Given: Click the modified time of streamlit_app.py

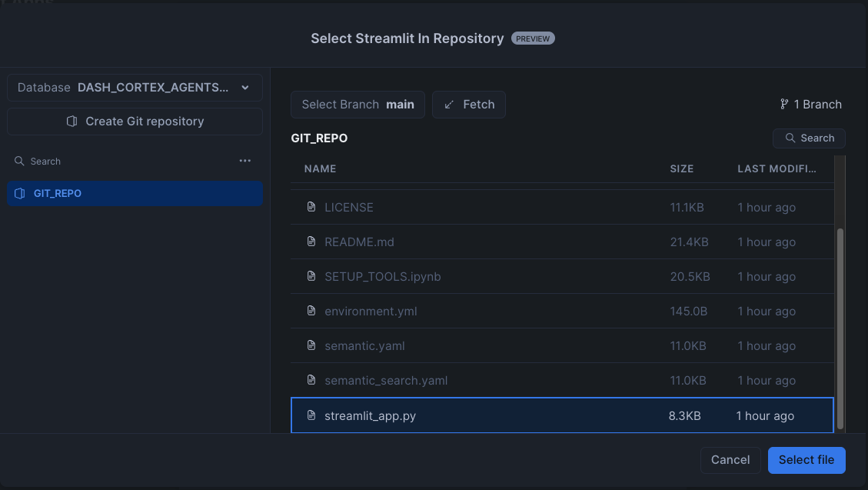Looking at the screenshot, I should click(765, 416).
